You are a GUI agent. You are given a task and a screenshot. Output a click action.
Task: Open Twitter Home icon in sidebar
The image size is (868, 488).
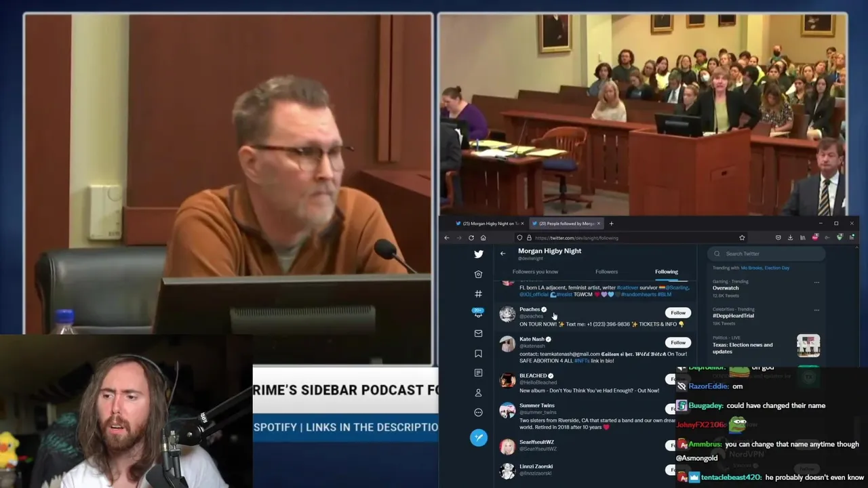(478, 274)
